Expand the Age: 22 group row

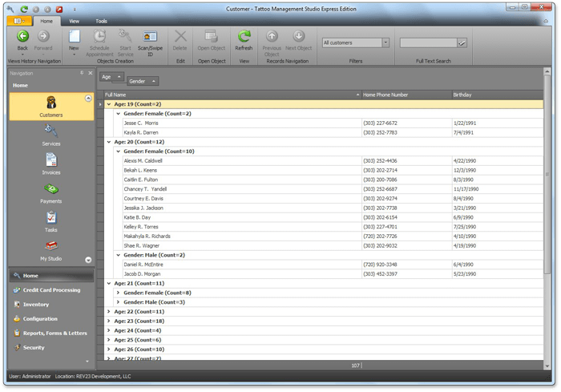click(109, 311)
